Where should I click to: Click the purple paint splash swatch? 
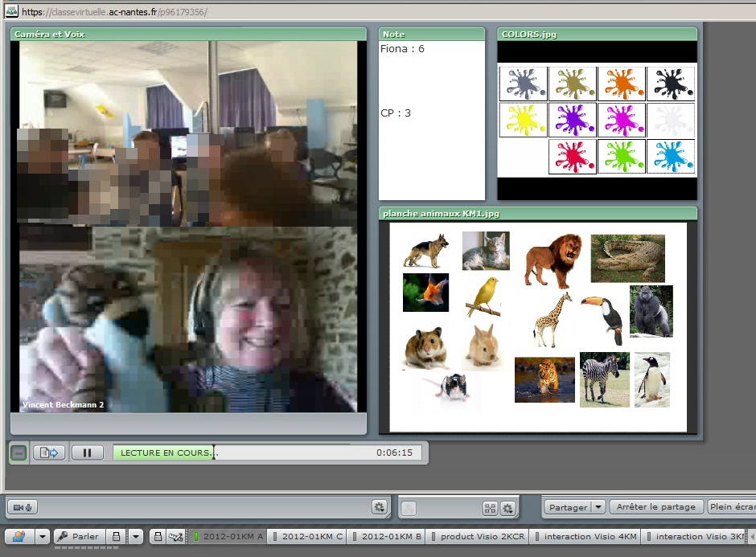(x=572, y=120)
